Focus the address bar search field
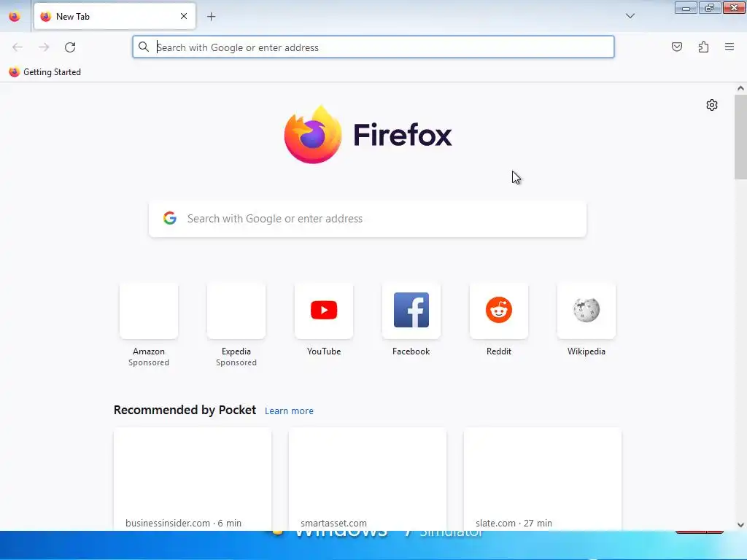 373,47
